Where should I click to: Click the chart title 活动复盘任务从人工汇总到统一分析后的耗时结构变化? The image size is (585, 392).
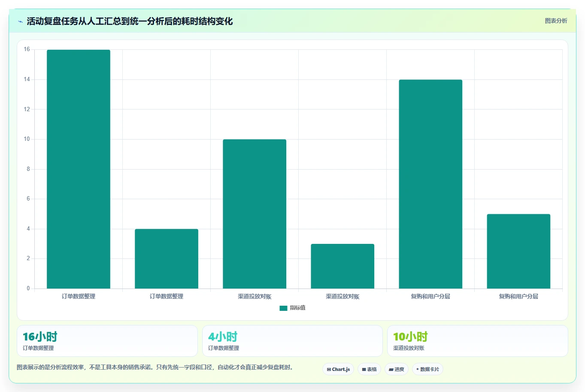coord(130,21)
